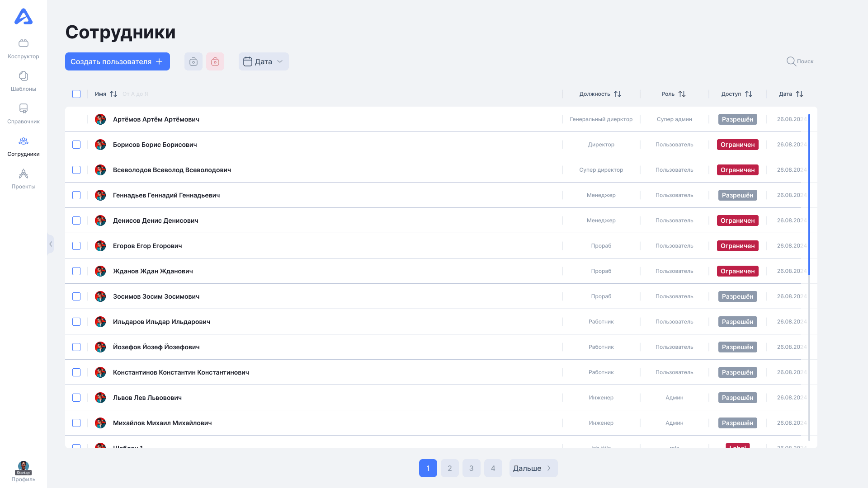
Task: Collapse the left sidebar with chevron
Action: pyautogui.click(x=51, y=244)
